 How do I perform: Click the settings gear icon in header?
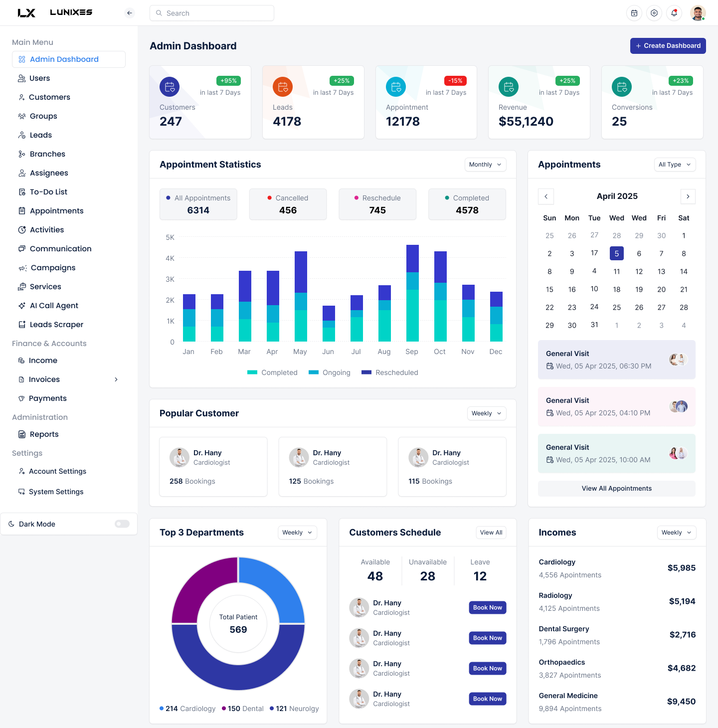654,13
